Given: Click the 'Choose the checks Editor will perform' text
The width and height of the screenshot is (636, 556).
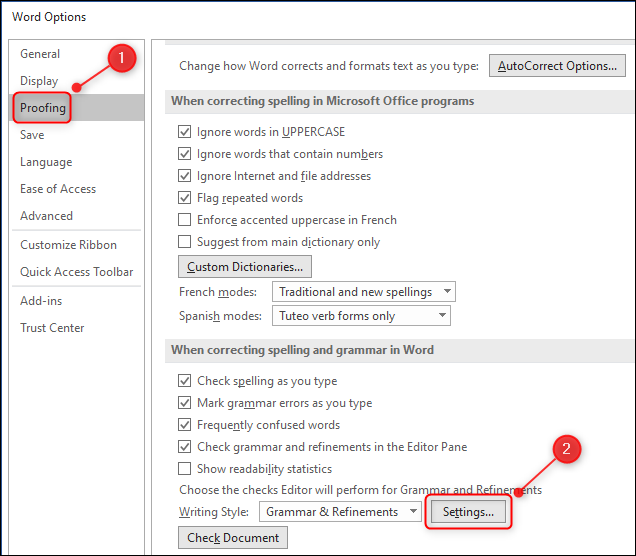Looking at the screenshot, I should (x=360, y=490).
